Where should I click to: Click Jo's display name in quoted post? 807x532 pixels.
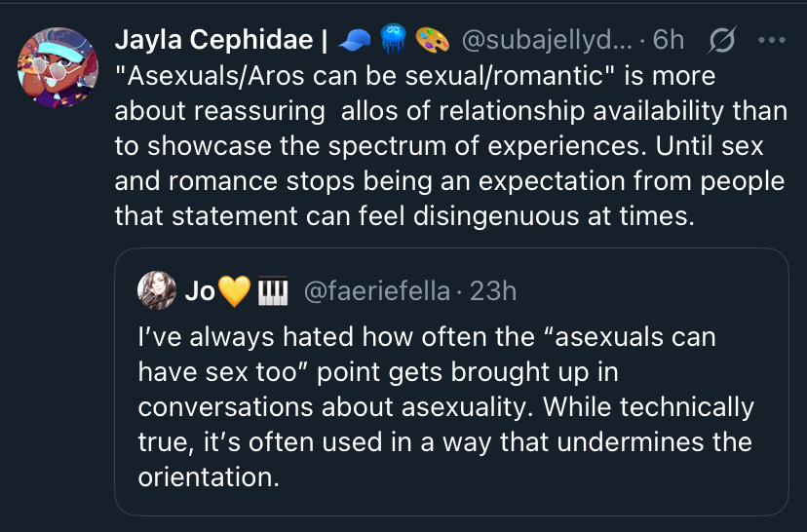(x=200, y=290)
